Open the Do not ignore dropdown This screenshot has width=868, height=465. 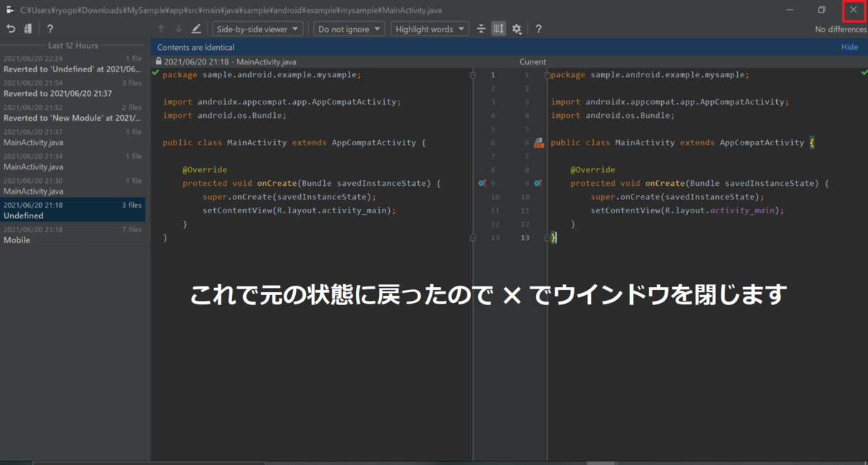349,29
